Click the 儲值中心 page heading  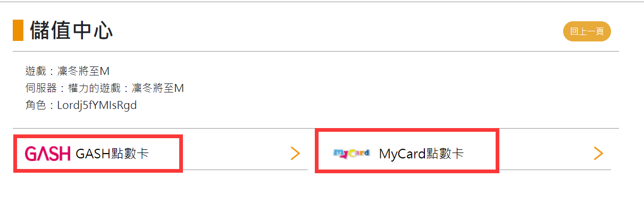tap(71, 30)
